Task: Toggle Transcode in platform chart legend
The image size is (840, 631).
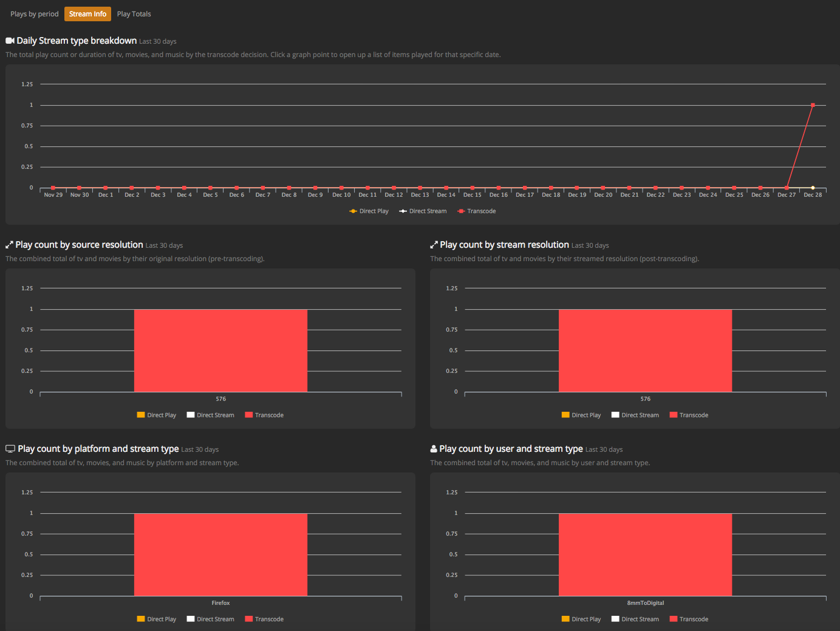Action: [264, 619]
